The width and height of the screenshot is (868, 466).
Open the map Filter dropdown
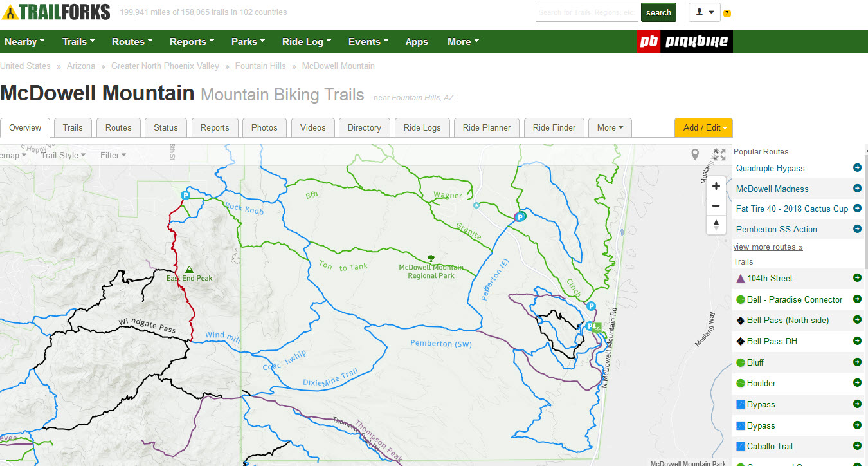click(113, 155)
